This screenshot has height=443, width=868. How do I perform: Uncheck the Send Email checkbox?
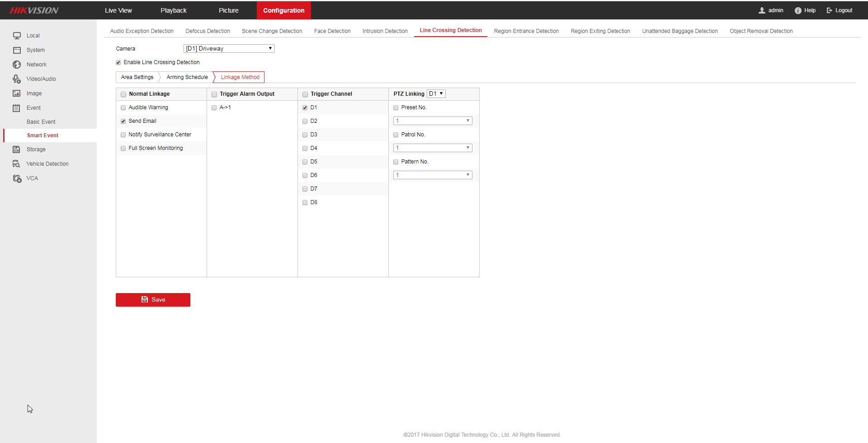coord(123,121)
